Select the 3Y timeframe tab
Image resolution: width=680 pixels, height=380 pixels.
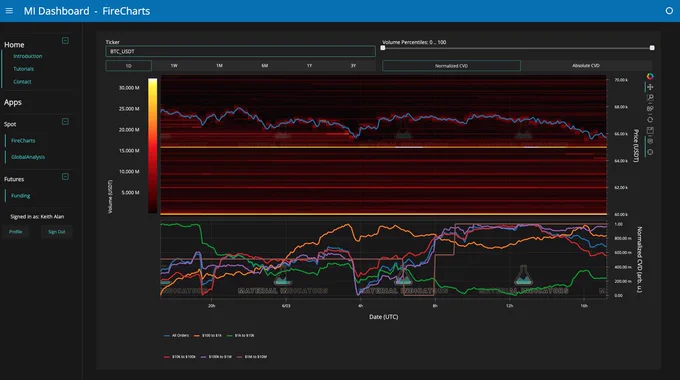[x=353, y=66]
